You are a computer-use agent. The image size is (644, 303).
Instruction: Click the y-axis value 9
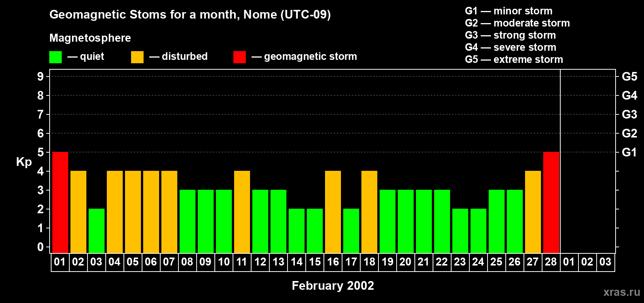41,77
